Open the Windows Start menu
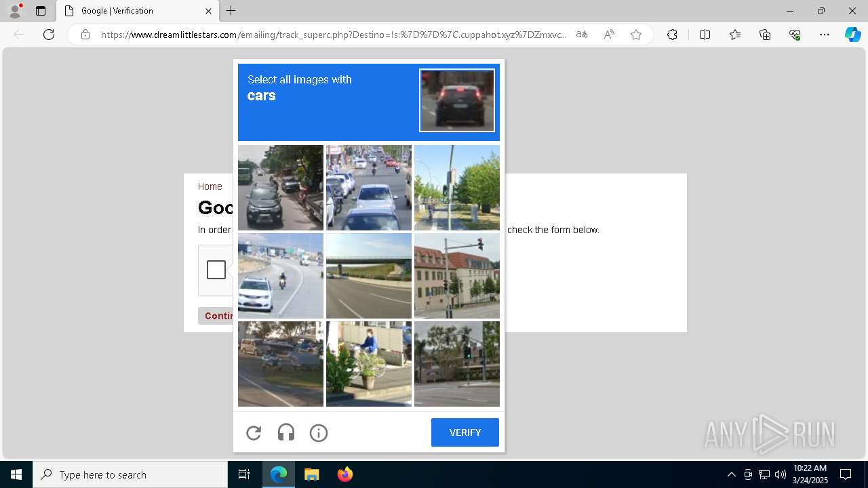868x488 pixels. tap(16, 474)
